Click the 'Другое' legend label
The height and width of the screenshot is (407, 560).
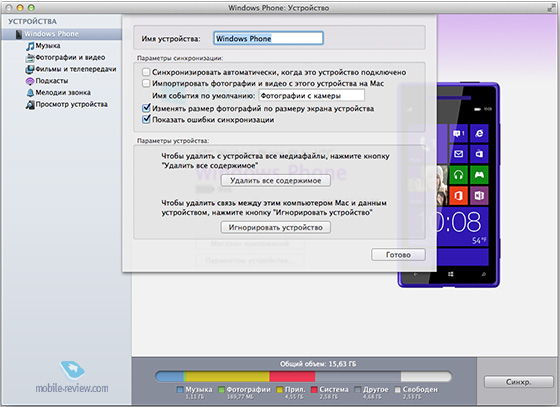click(x=375, y=390)
